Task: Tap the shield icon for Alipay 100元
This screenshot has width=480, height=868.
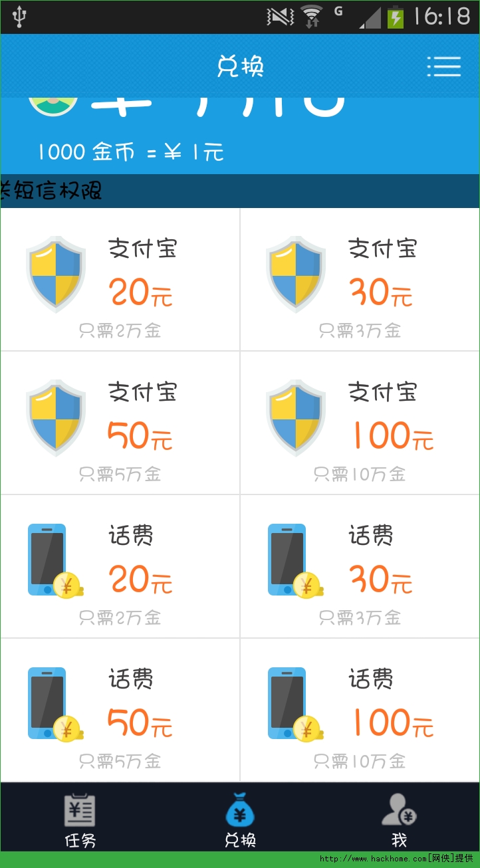Action: click(296, 417)
